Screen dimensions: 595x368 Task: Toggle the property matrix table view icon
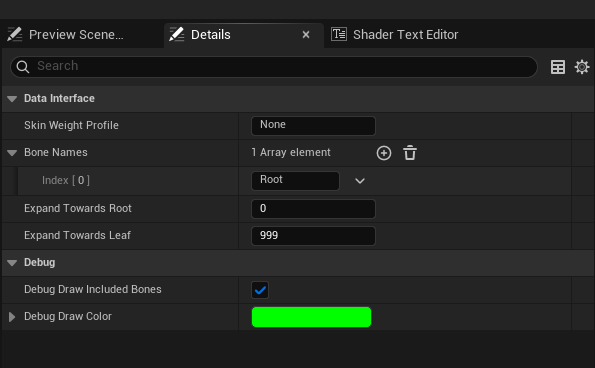point(558,67)
